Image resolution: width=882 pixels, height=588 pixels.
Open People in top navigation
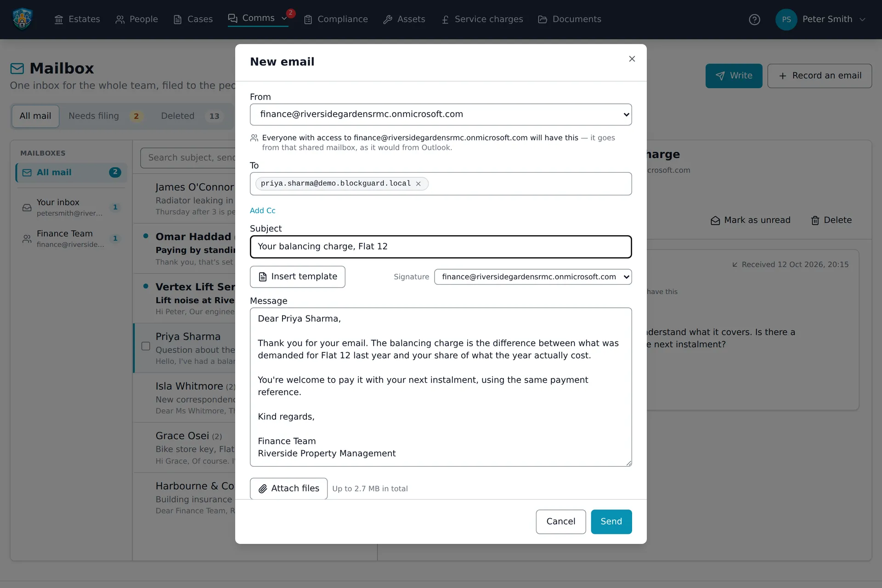[136, 19]
